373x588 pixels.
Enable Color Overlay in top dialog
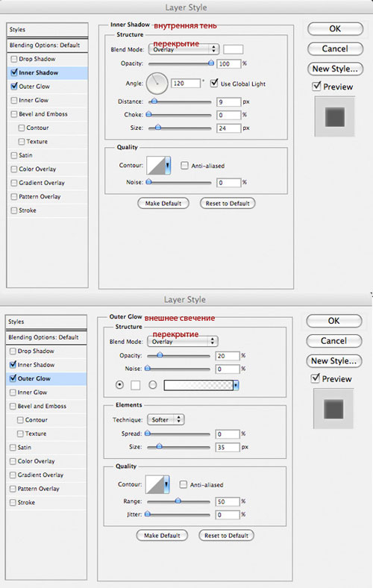(14, 169)
